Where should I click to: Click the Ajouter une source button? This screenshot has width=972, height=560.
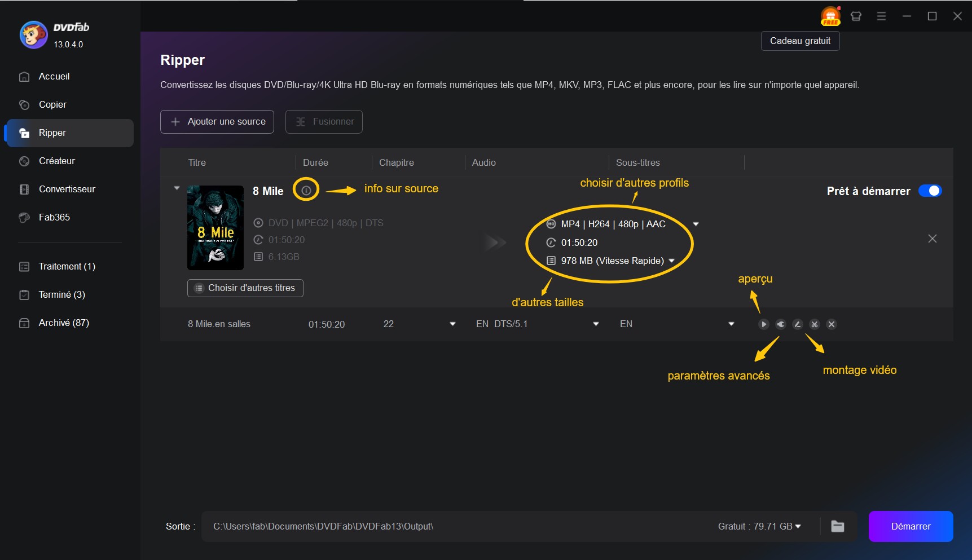pos(217,121)
